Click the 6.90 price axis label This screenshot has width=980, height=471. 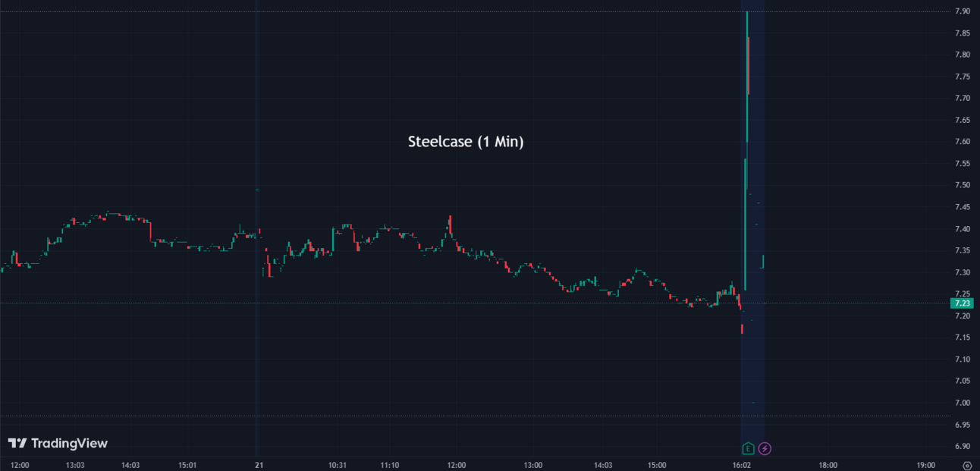pos(962,446)
